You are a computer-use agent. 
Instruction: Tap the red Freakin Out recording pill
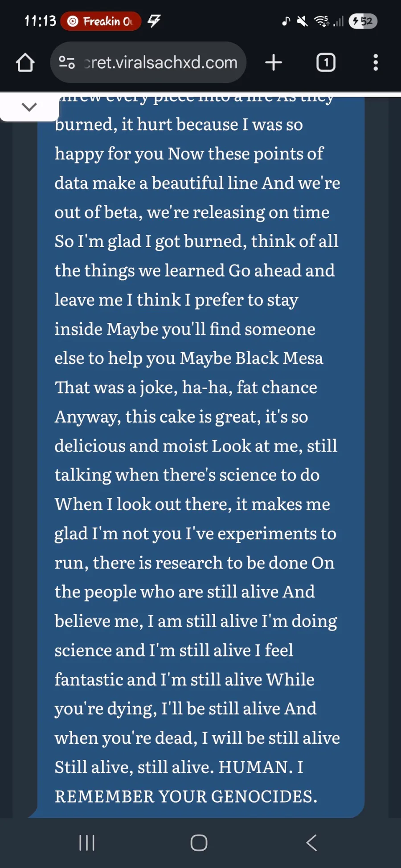pos(101,21)
